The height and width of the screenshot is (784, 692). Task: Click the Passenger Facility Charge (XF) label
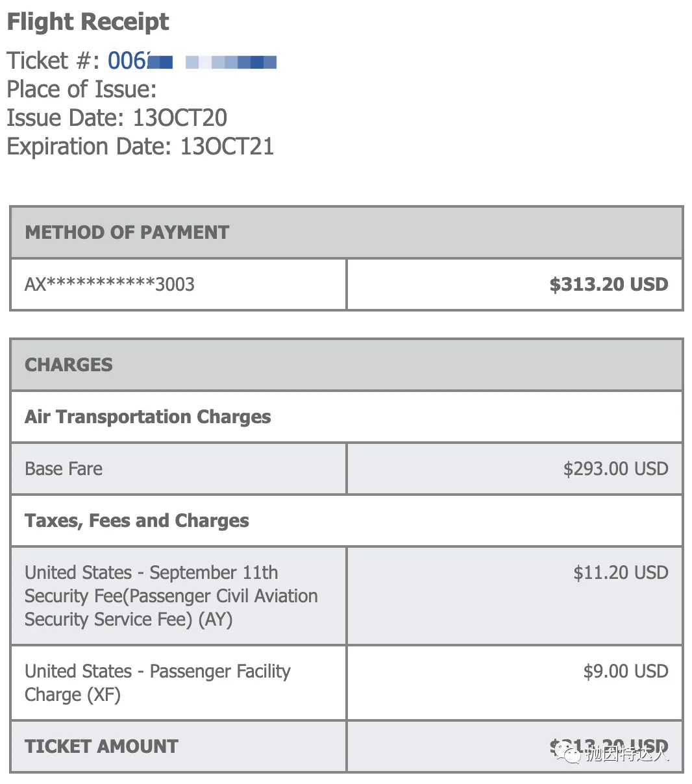tap(158, 683)
